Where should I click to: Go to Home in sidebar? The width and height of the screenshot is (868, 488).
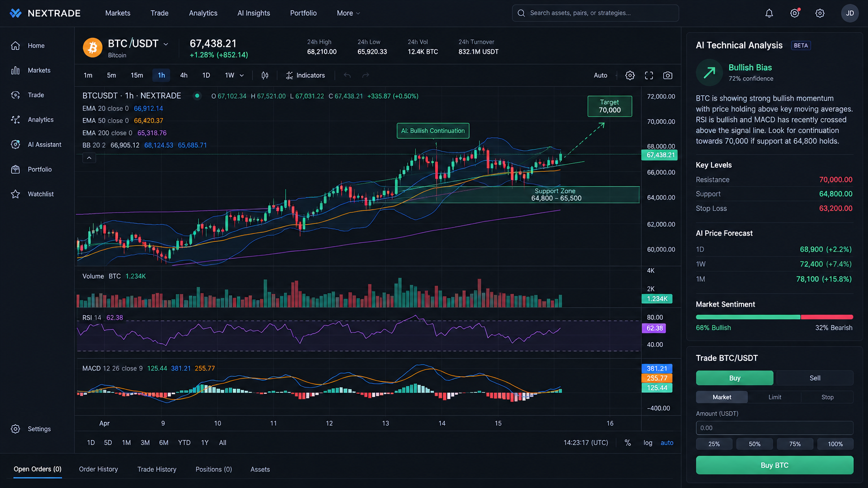tap(37, 46)
